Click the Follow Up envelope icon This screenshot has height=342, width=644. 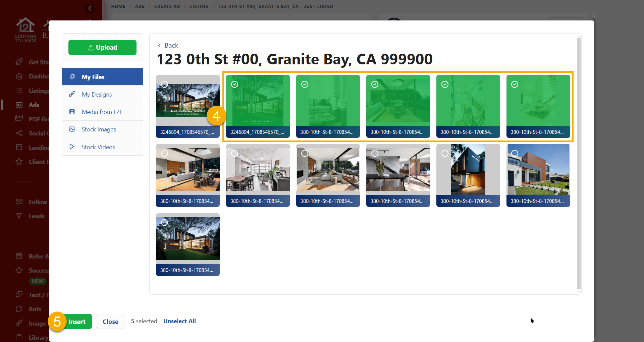tap(19, 202)
